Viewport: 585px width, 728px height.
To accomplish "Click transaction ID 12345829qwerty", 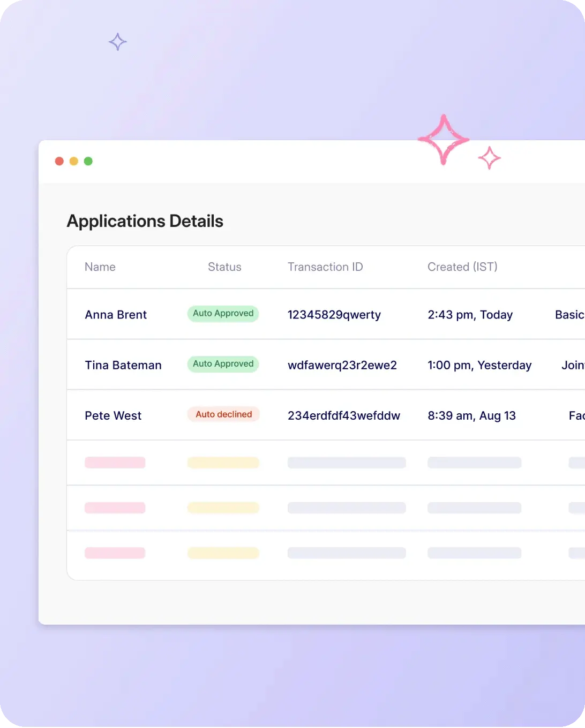I will pos(334,315).
